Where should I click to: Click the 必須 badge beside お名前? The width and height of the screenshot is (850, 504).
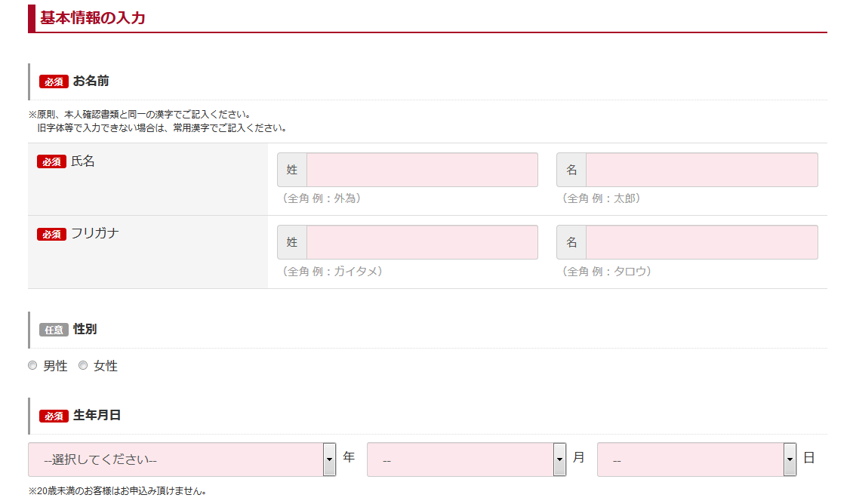52,81
